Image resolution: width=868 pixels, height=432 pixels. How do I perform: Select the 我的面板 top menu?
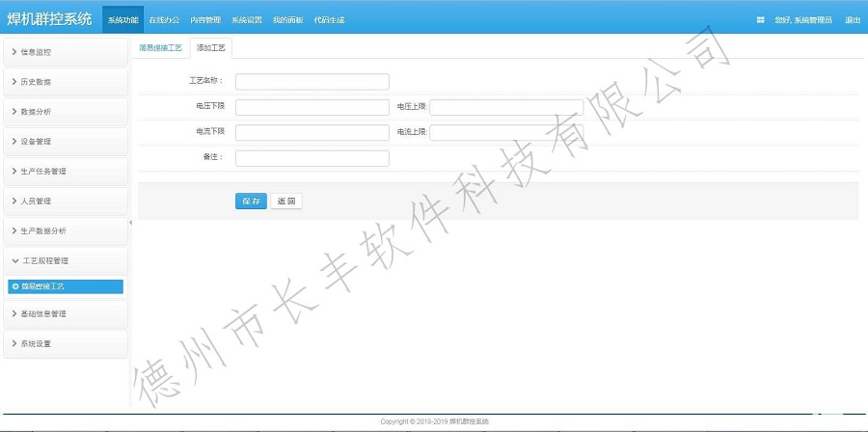click(x=287, y=19)
